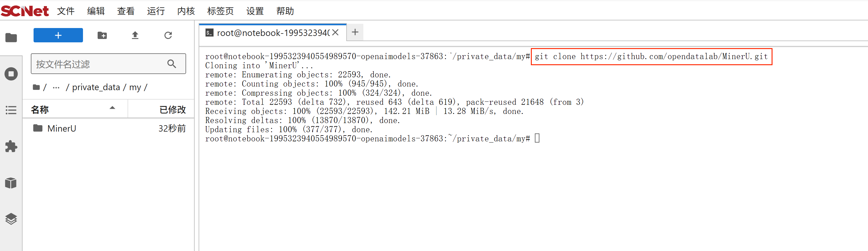The width and height of the screenshot is (868, 251).
Task: Close the root@notebook terminal tab
Action: [335, 33]
